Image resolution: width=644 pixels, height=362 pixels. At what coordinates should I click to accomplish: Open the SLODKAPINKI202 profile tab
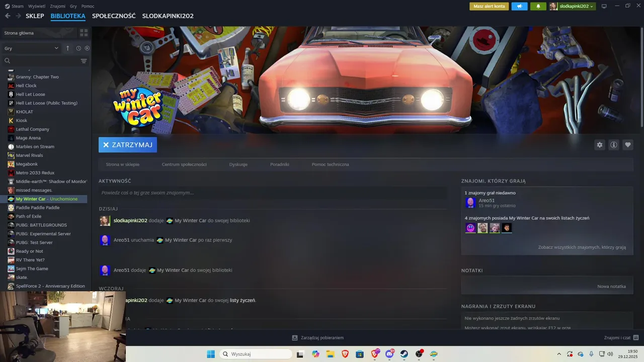coord(168,16)
